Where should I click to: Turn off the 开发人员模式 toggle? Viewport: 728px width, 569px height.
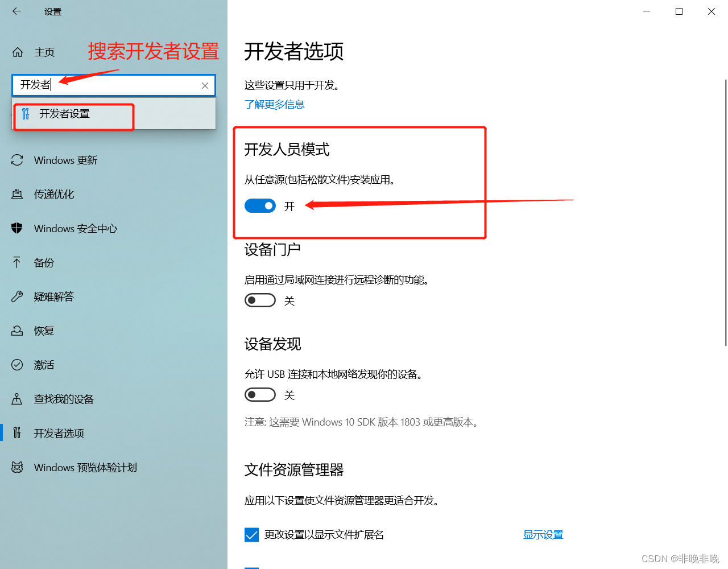(x=260, y=206)
